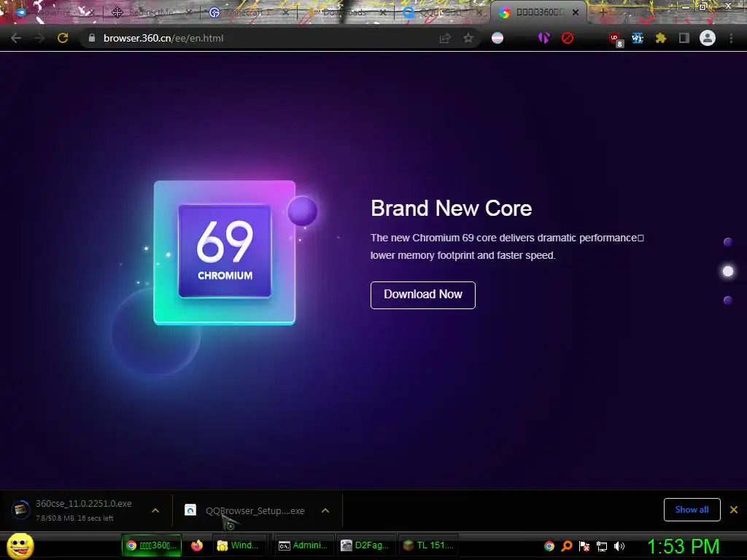Go forward to the next page

coord(39,38)
